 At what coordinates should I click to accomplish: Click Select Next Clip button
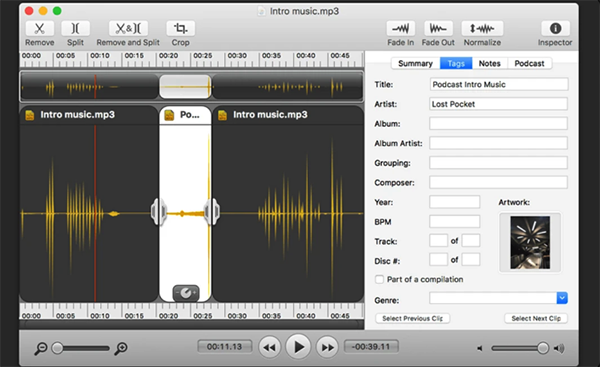(536, 318)
